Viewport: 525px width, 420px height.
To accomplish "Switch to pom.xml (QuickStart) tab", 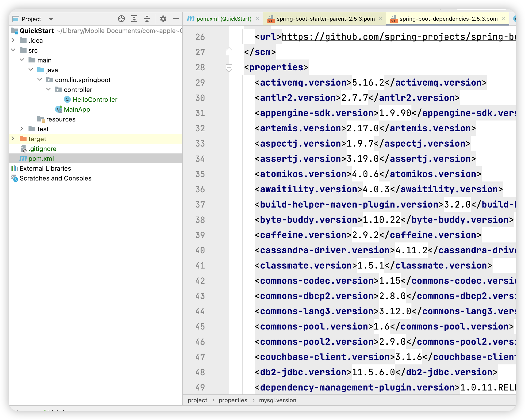I will tap(224, 19).
